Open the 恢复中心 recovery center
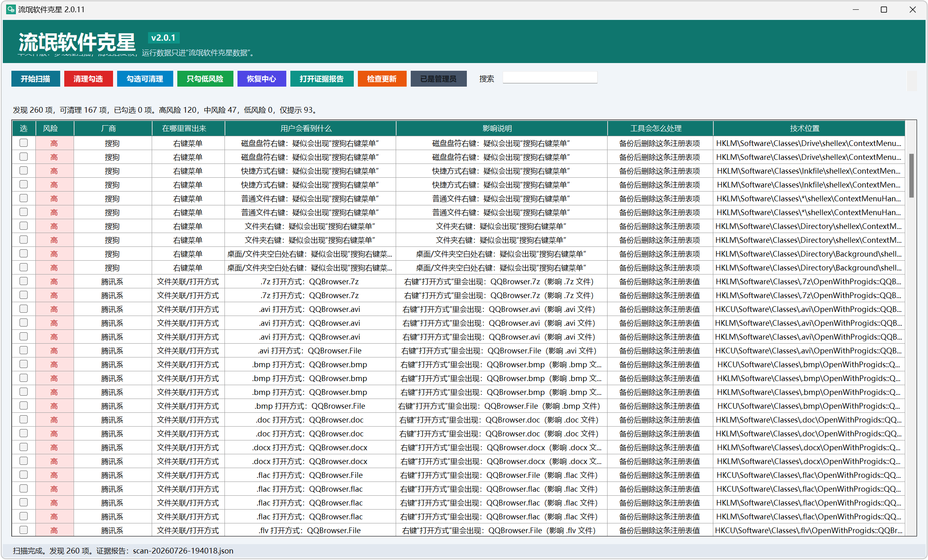 click(x=261, y=79)
